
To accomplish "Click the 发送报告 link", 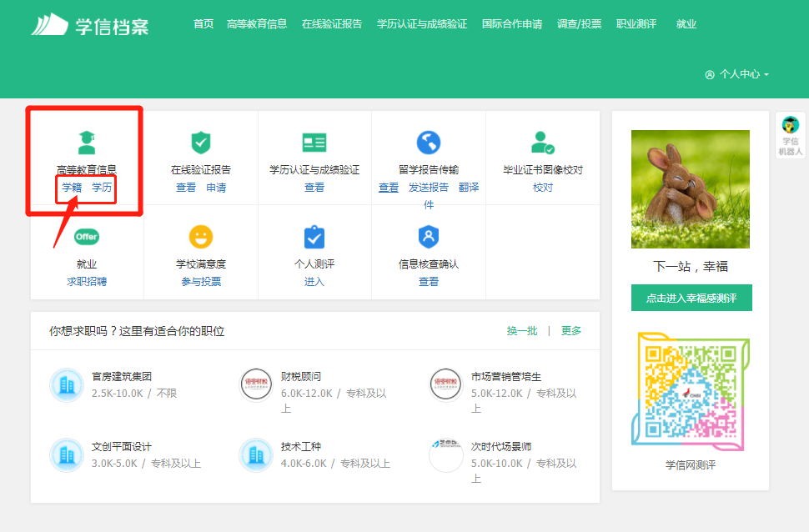I will pos(429,188).
